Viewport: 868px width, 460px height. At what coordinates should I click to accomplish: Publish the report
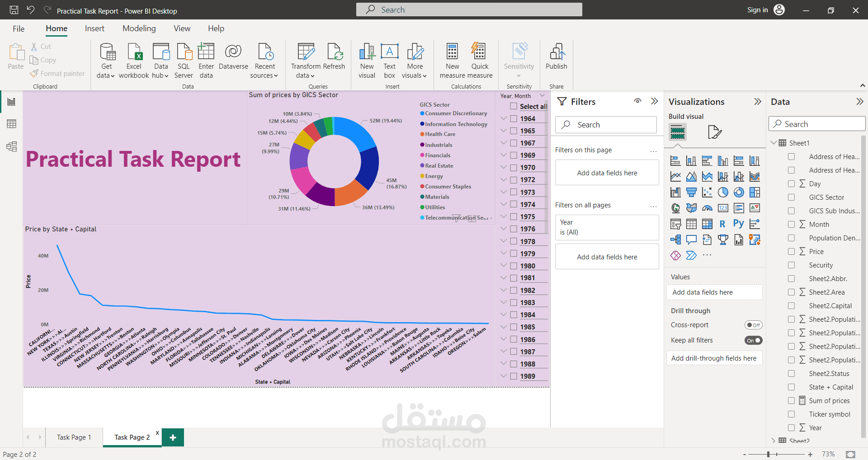point(556,56)
